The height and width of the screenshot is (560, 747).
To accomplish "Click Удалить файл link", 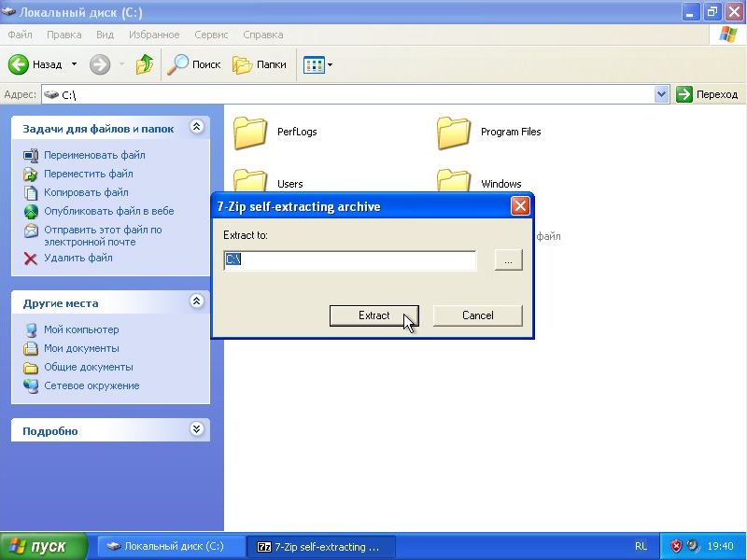I will coord(78,258).
